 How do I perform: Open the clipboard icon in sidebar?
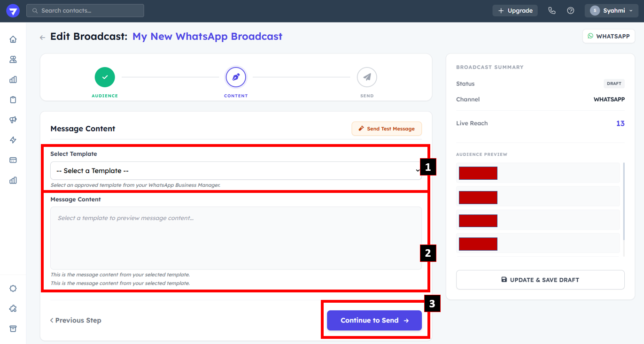13,99
